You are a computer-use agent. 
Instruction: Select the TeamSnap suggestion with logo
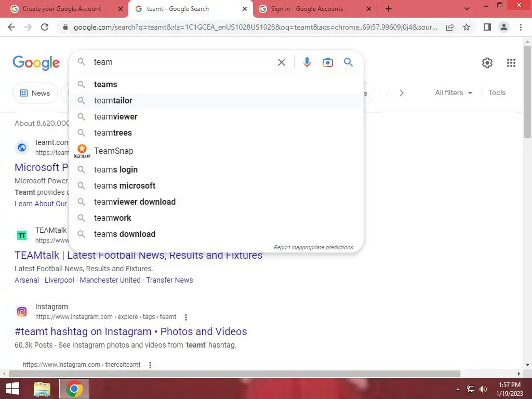point(216,151)
